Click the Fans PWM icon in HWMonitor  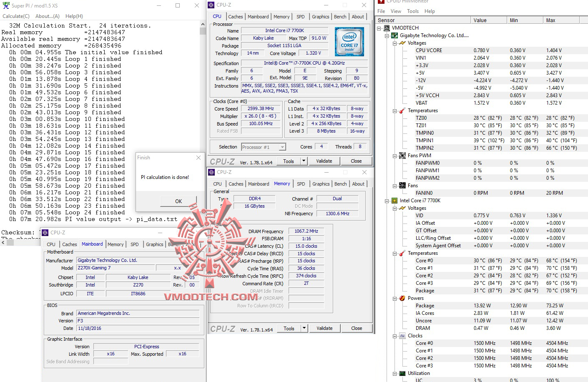click(402, 155)
